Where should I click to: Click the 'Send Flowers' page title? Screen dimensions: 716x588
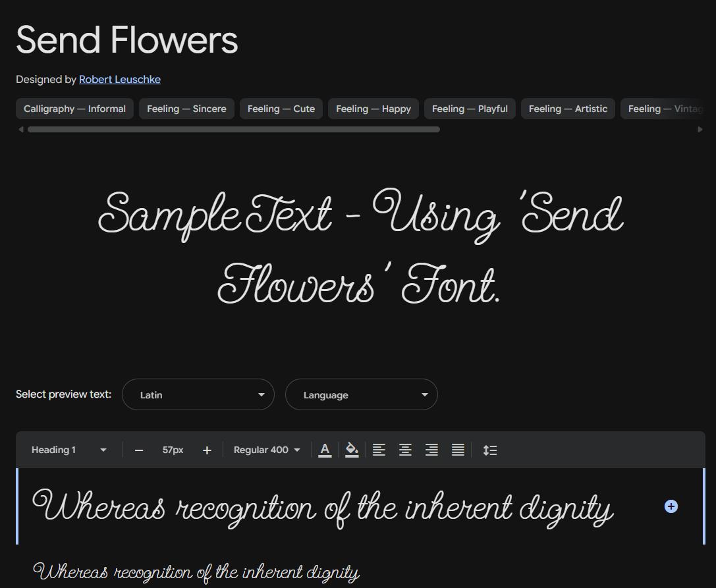[127, 40]
